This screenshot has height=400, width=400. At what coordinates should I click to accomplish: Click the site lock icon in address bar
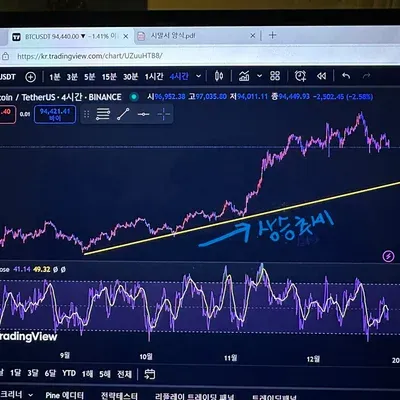tap(6, 56)
